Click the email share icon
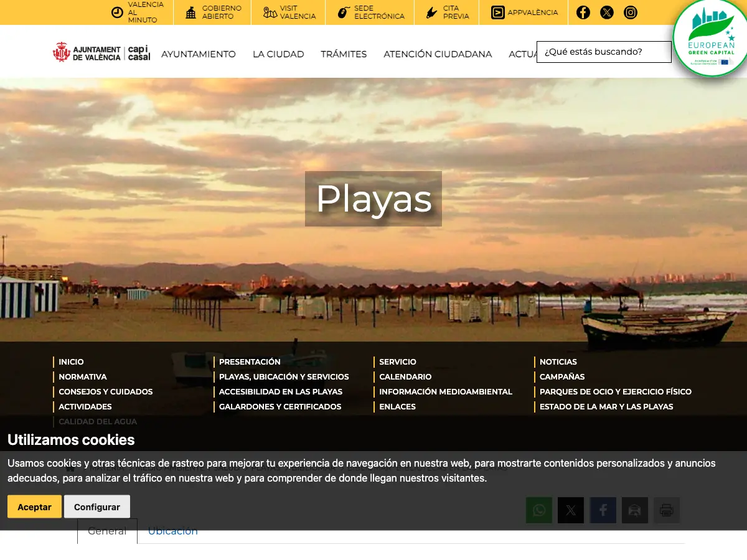This screenshot has height=560, width=747. 635,510
